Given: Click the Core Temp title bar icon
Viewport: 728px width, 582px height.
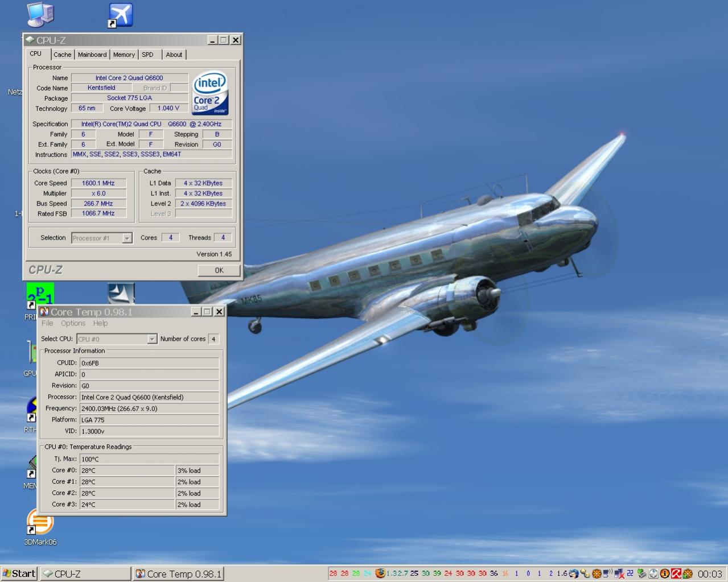Looking at the screenshot, I should pyautogui.click(x=44, y=312).
